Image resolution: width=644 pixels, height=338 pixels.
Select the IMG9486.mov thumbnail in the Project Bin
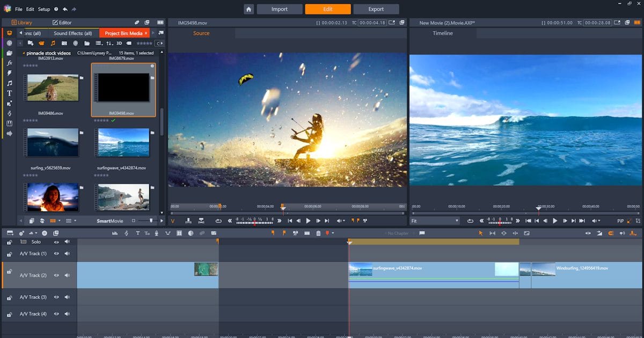click(x=52, y=87)
